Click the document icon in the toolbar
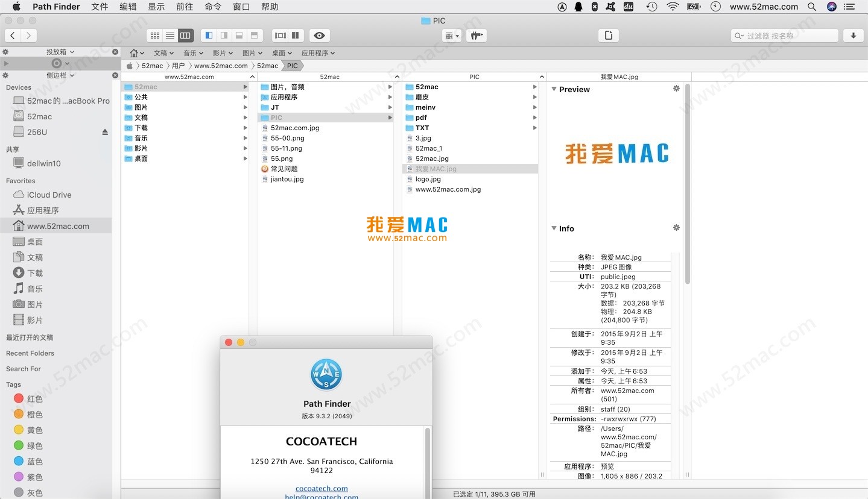 (x=609, y=36)
